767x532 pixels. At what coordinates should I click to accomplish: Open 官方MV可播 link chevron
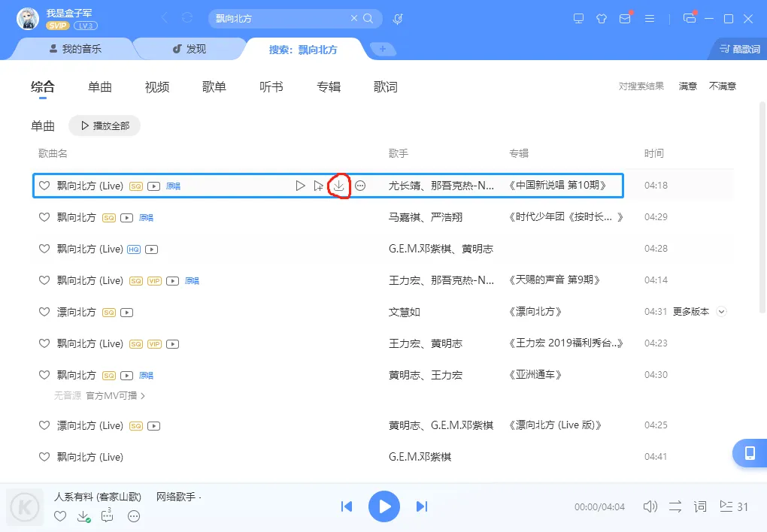143,395
